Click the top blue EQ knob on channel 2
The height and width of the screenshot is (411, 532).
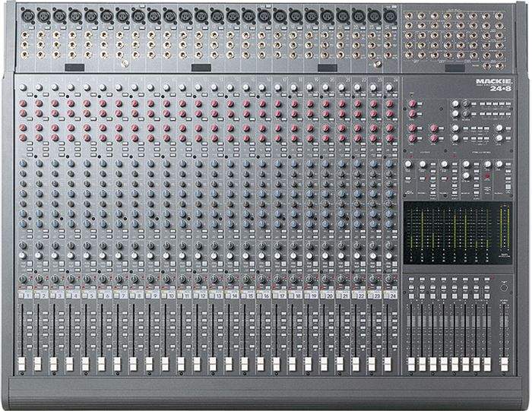(x=40, y=163)
